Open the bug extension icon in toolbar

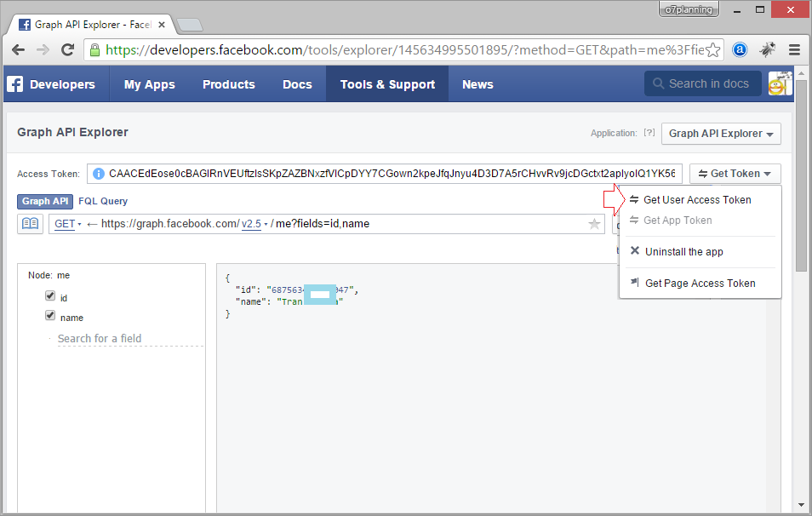point(768,49)
